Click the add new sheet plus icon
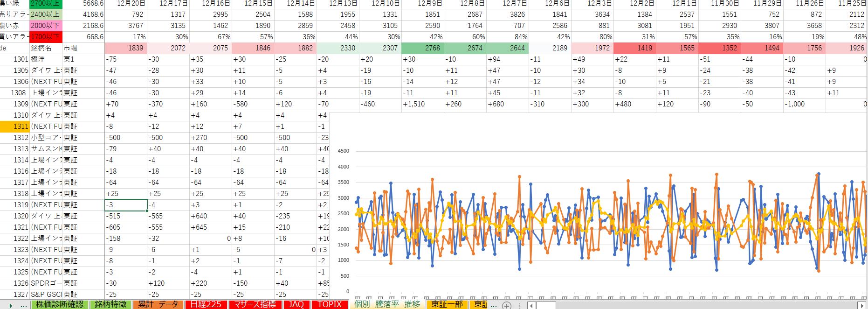This screenshot has height=309, width=868. coord(507,305)
